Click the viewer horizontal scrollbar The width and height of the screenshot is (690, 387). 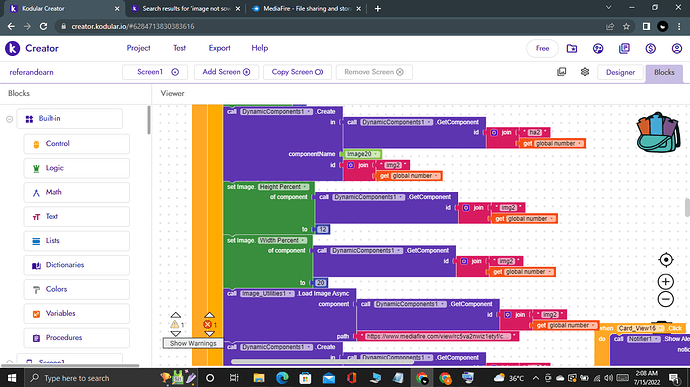tap(322, 362)
